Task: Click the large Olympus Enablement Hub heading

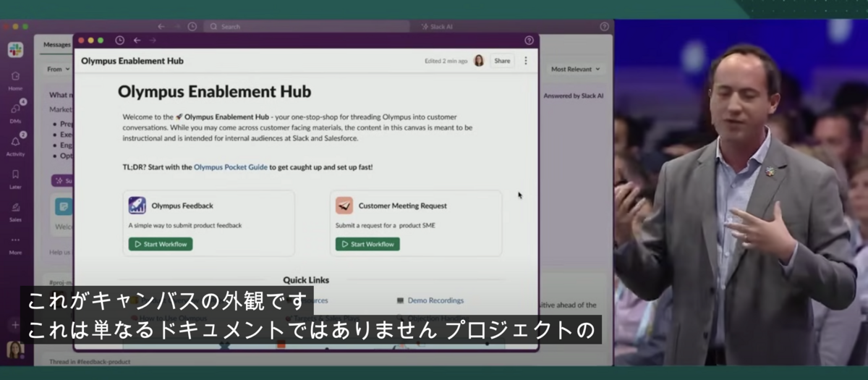Action: [x=215, y=92]
